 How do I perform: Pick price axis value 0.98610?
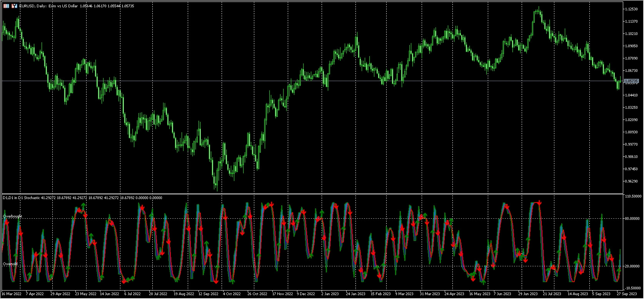tap(631, 156)
